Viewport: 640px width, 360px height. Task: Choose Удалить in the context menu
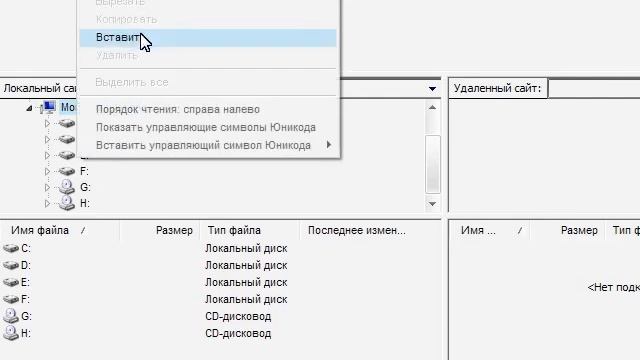coord(208,56)
